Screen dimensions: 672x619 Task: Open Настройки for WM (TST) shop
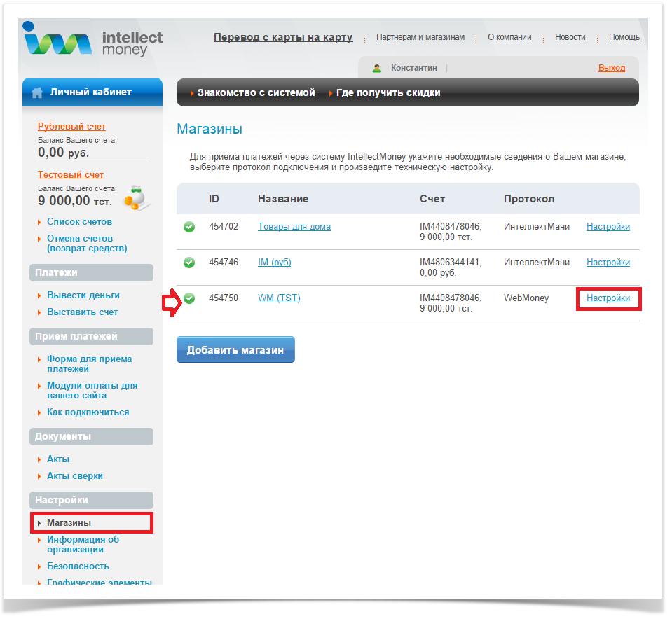pos(608,298)
